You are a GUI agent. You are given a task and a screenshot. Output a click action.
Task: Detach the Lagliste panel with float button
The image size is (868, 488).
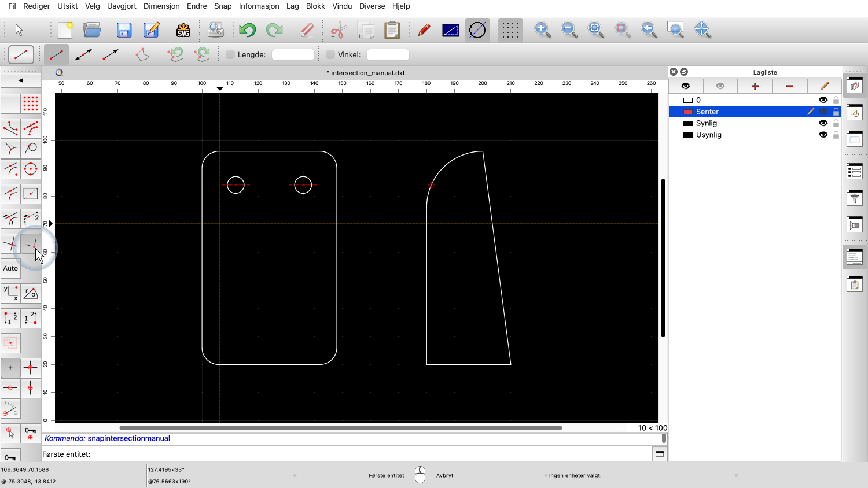coord(684,72)
